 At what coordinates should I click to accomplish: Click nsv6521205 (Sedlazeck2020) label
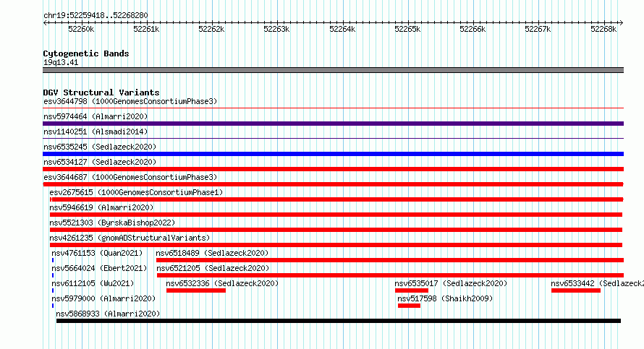pyautogui.click(x=213, y=268)
